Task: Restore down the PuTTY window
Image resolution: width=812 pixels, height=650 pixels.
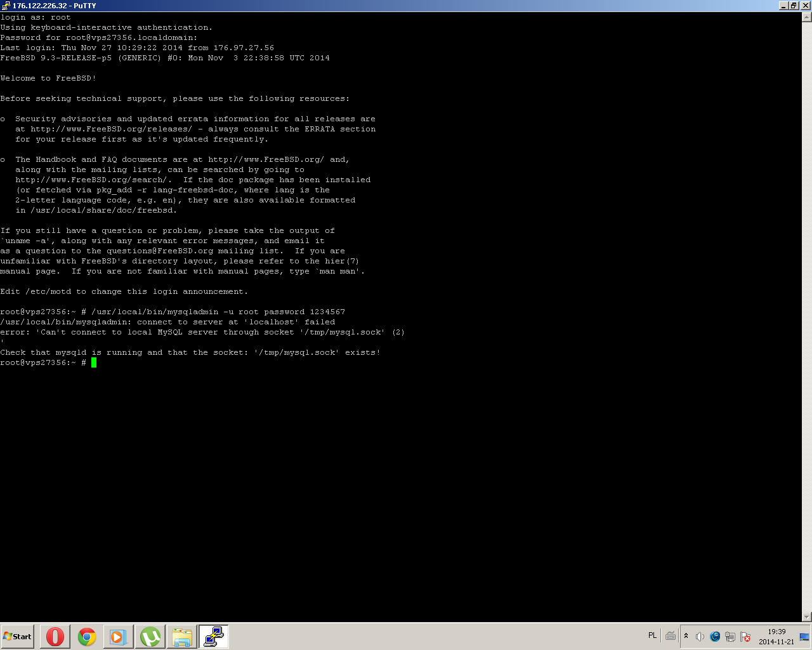Action: click(793, 6)
